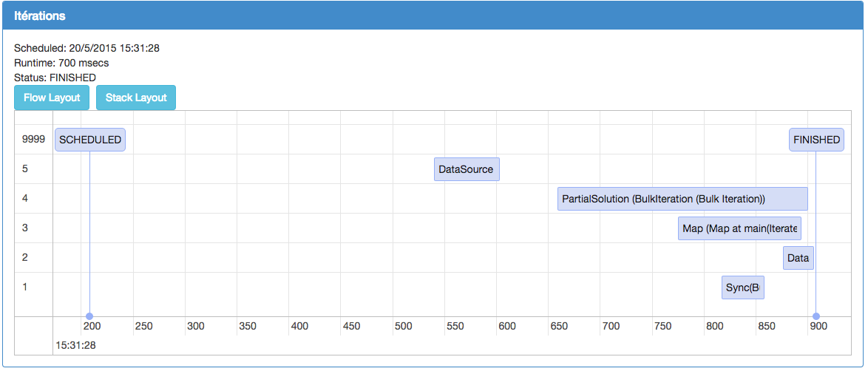Click the 15:31:28 time axis label
868x371 pixels.
pos(75,345)
